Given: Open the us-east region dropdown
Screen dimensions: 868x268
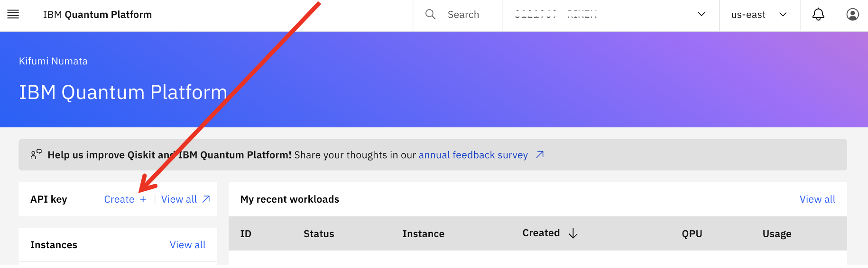Looking at the screenshot, I should [x=760, y=15].
